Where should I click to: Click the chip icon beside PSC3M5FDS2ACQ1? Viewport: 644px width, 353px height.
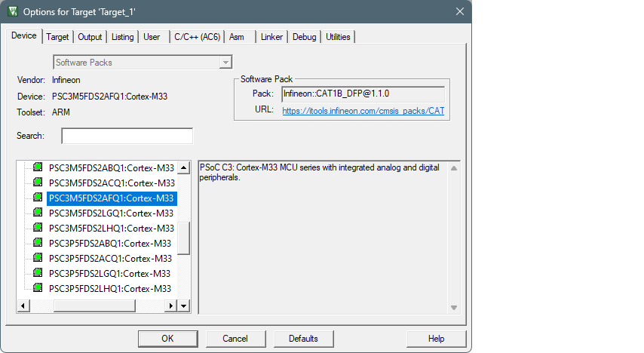pyautogui.click(x=38, y=183)
